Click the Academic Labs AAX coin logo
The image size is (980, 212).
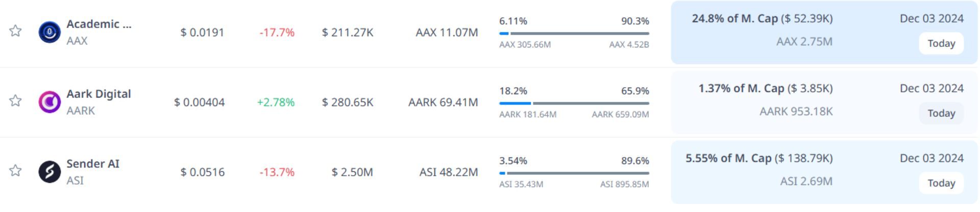point(50,32)
